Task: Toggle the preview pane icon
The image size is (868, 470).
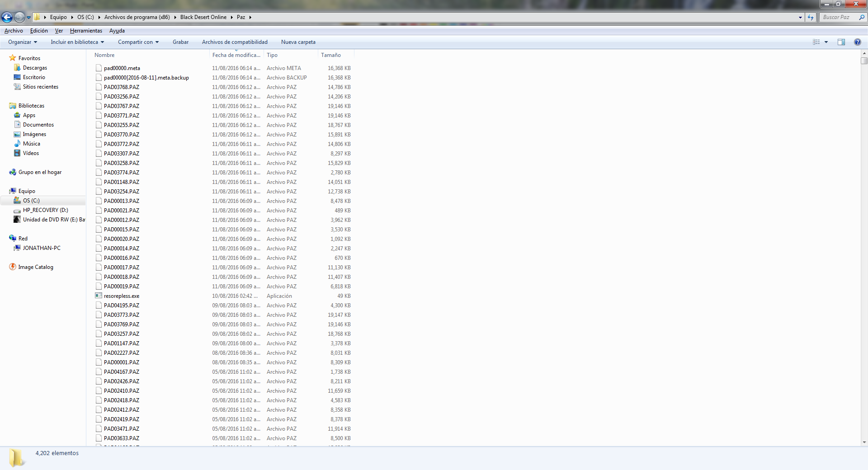Action: click(841, 42)
